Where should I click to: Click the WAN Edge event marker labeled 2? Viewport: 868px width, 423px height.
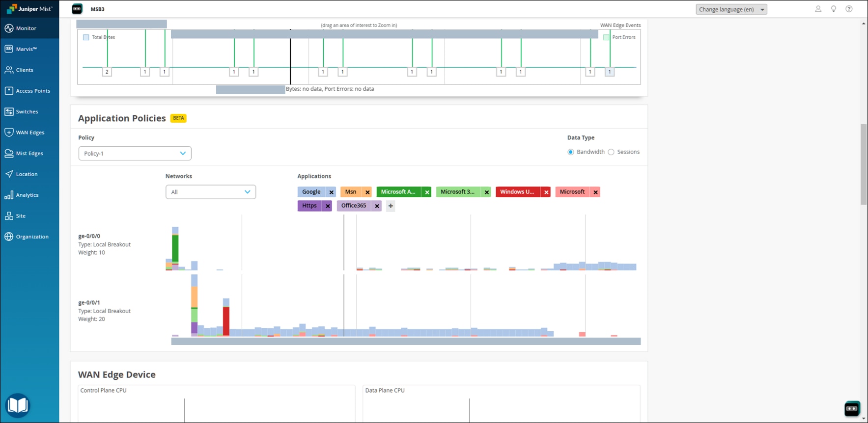[107, 72]
